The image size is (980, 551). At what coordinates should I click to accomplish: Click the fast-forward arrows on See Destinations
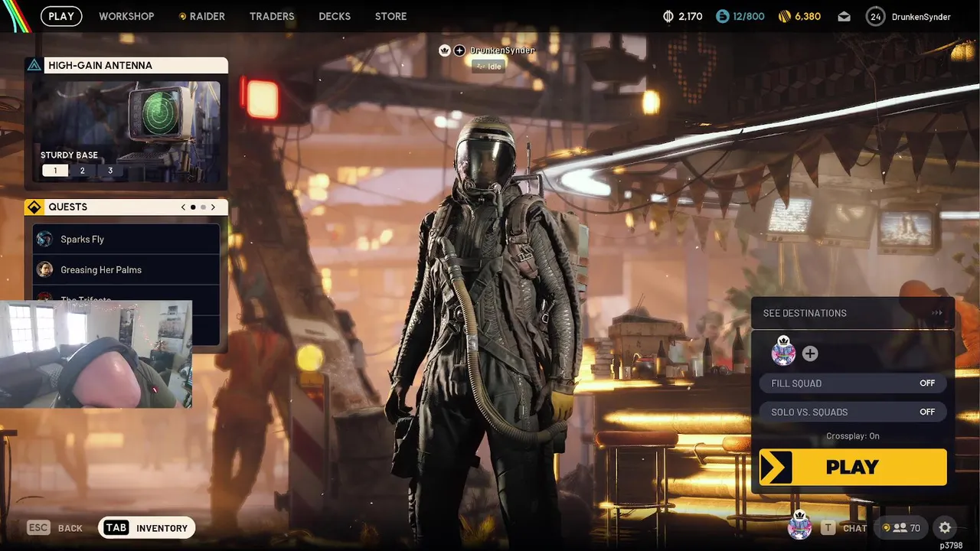click(936, 313)
